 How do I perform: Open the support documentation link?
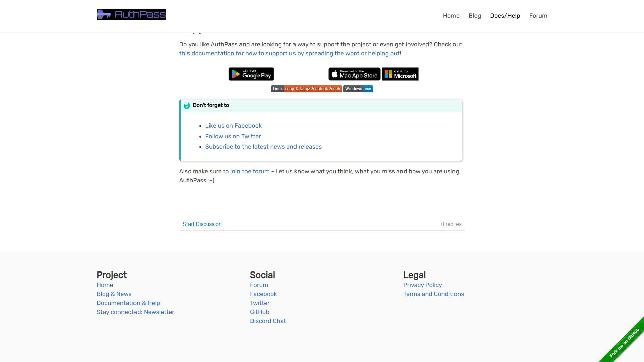pyautogui.click(x=289, y=53)
